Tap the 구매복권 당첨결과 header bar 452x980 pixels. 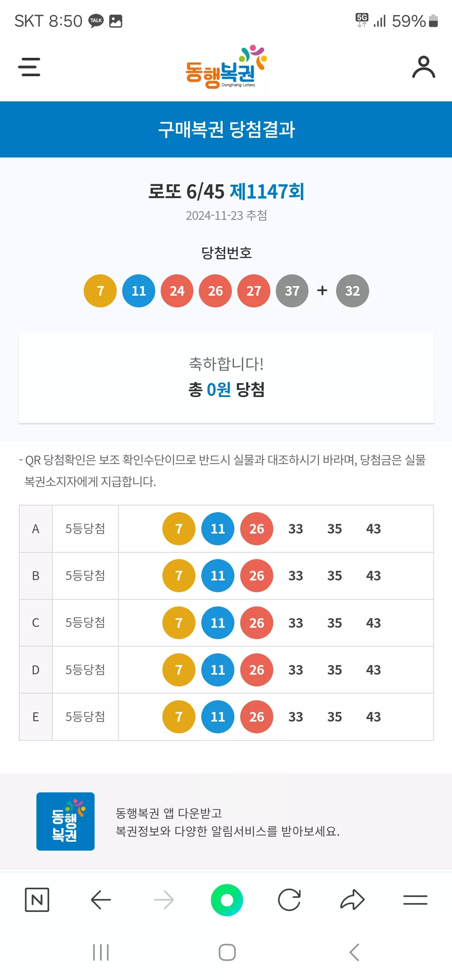point(226,129)
